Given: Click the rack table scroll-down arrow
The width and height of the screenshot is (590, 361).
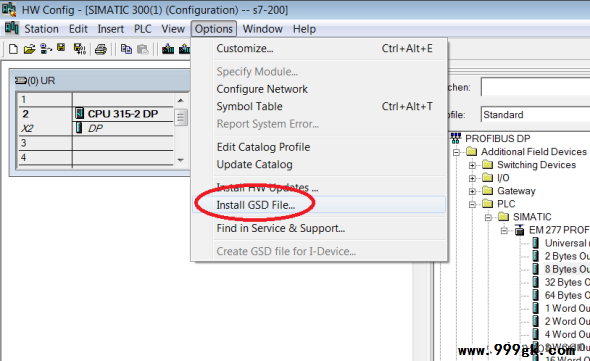Looking at the screenshot, I should tap(181, 160).
